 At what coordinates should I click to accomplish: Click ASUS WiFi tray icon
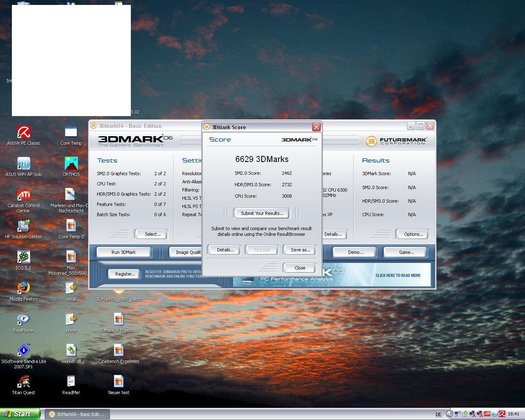[495, 414]
